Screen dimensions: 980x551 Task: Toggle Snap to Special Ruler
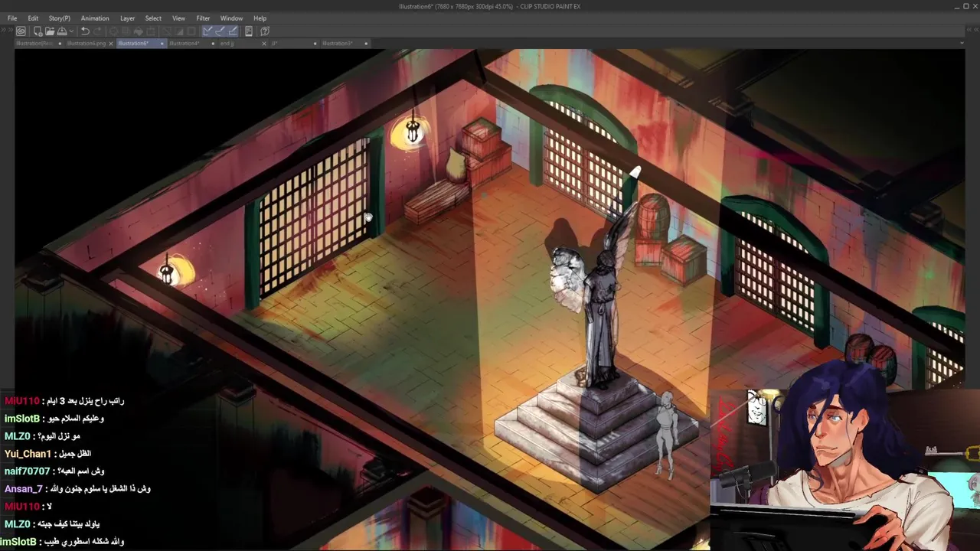click(220, 31)
